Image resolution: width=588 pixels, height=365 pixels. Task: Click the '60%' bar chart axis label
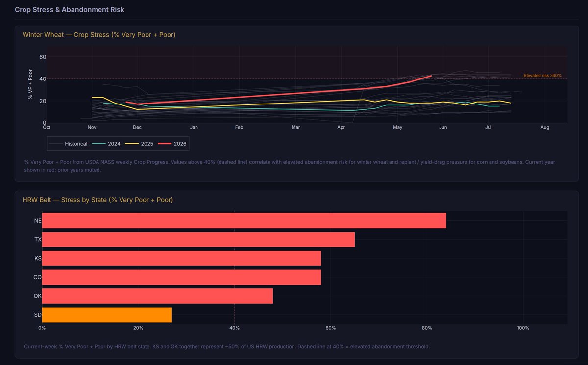[331, 328]
